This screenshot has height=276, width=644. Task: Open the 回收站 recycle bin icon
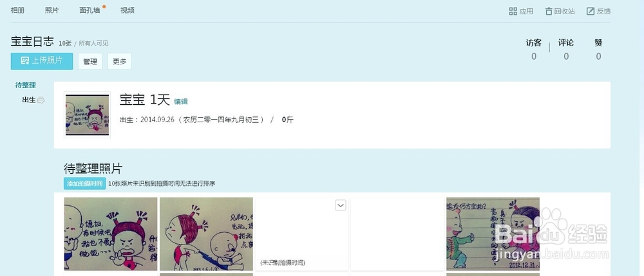point(549,11)
